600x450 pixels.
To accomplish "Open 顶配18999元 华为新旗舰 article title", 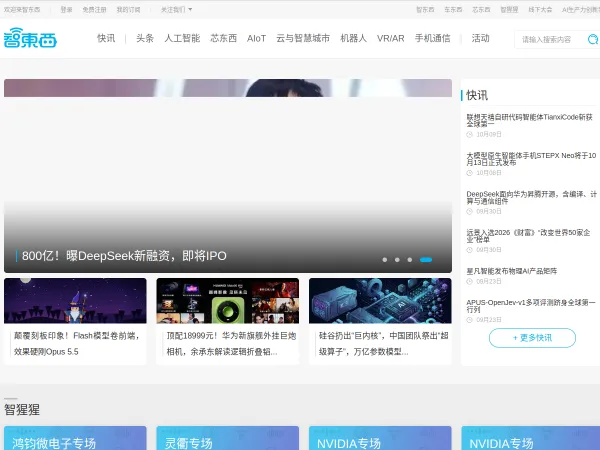I will 231,343.
